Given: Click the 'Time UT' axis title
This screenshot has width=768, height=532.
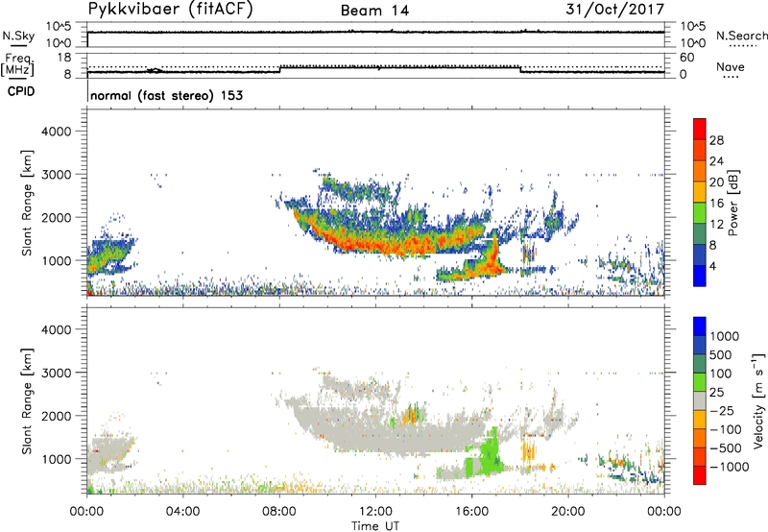Looking at the screenshot, I should coord(375,526).
